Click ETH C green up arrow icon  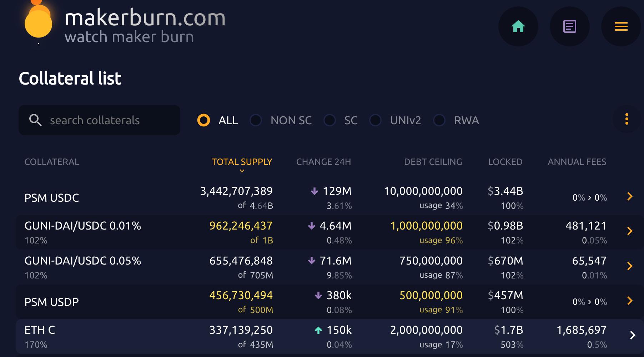(x=318, y=330)
